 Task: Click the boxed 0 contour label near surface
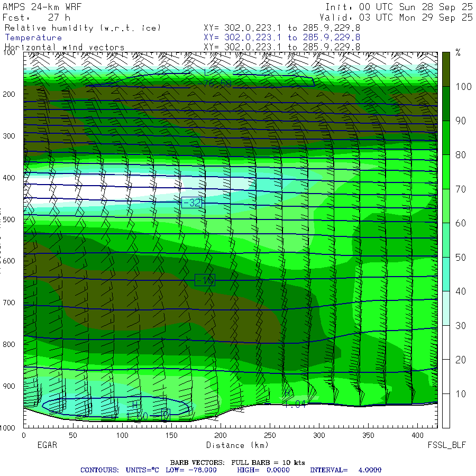click(x=166, y=415)
